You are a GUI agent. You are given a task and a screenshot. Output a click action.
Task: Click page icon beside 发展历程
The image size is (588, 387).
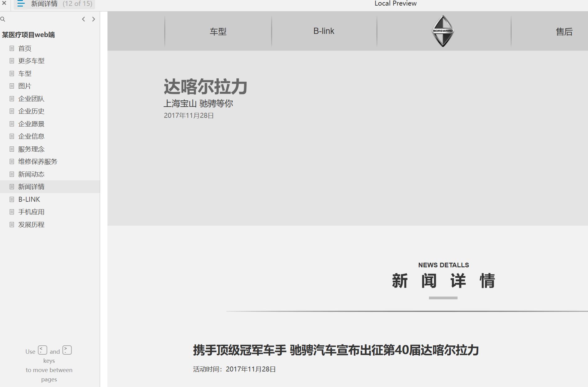coord(12,224)
